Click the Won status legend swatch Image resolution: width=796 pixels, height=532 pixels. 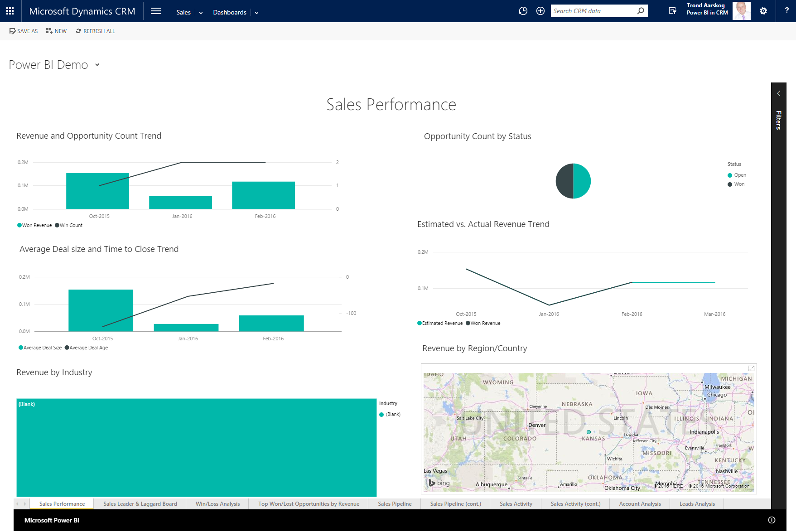(x=730, y=184)
